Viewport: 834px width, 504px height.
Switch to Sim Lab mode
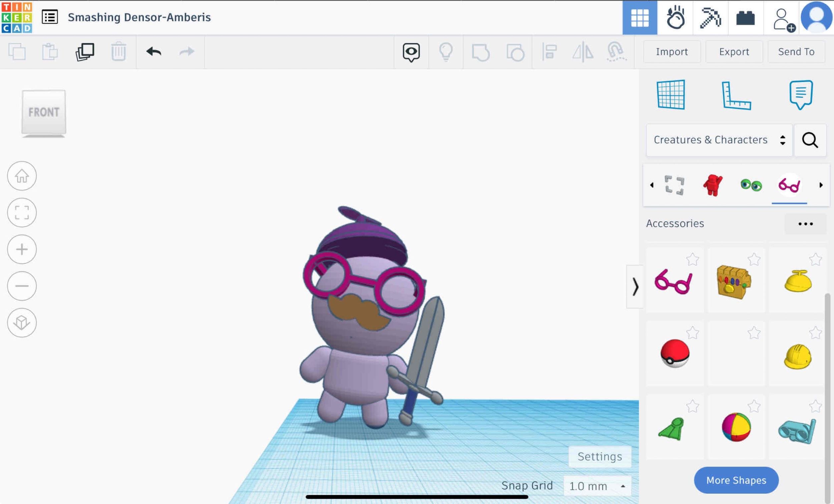(675, 17)
